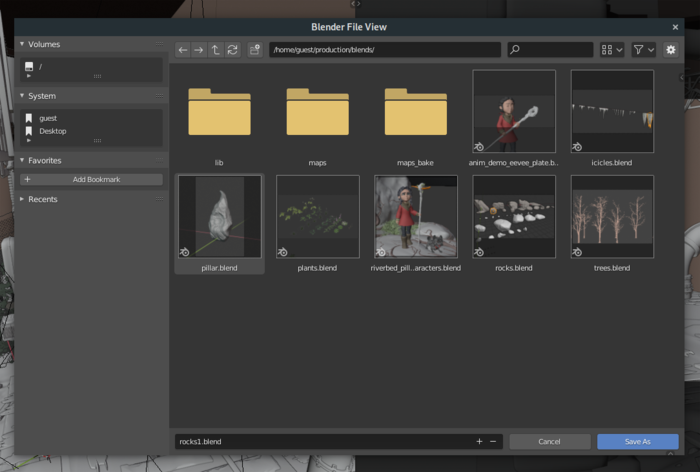Image resolution: width=700 pixels, height=472 pixels.
Task: Click the file path input field
Action: point(385,50)
